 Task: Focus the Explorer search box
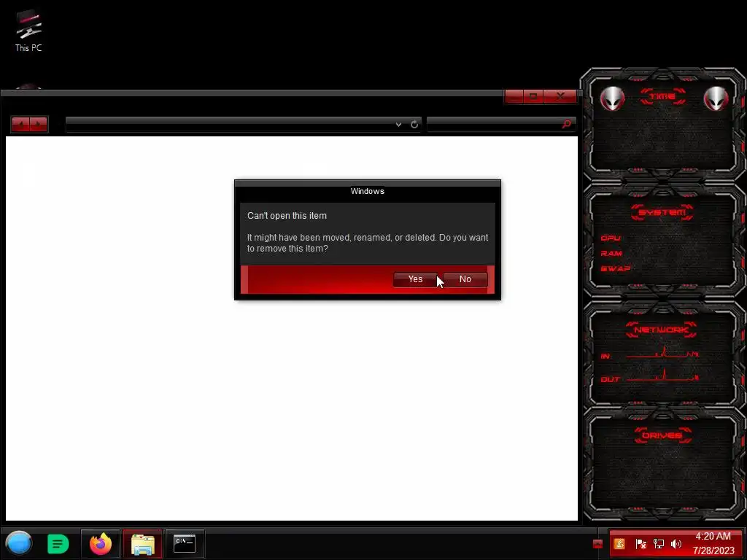[494, 124]
